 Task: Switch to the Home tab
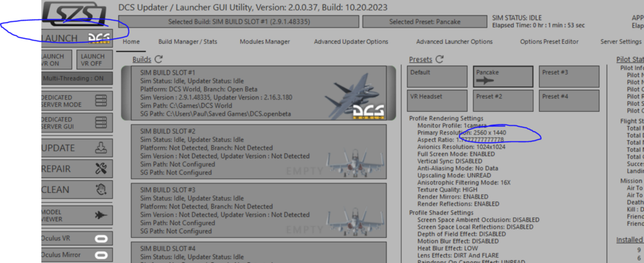pyautogui.click(x=131, y=41)
